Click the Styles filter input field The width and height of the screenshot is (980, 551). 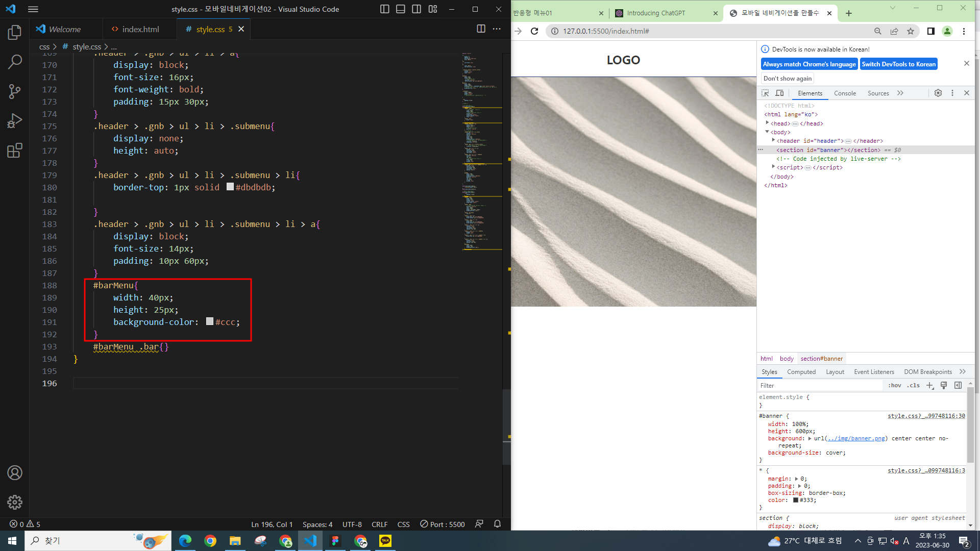[x=819, y=386]
